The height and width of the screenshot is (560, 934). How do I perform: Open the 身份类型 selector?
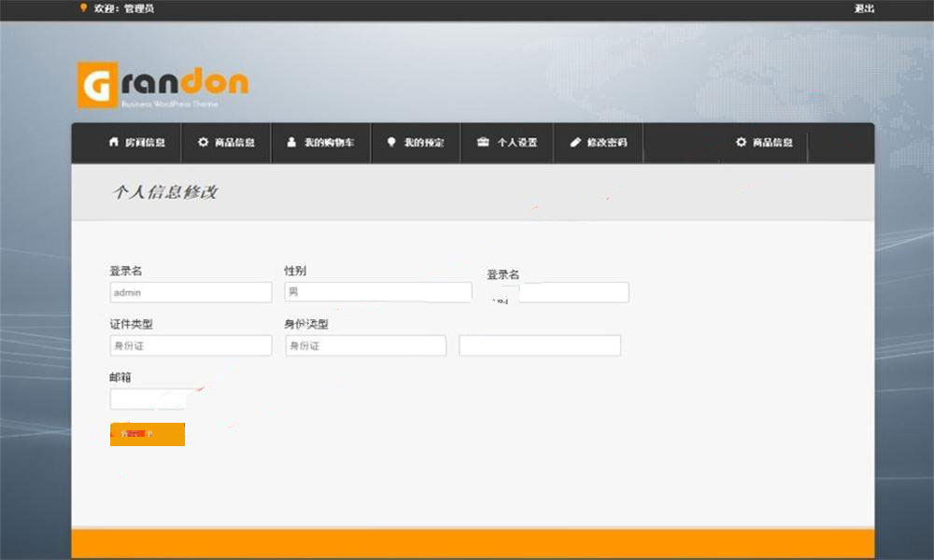coord(365,345)
